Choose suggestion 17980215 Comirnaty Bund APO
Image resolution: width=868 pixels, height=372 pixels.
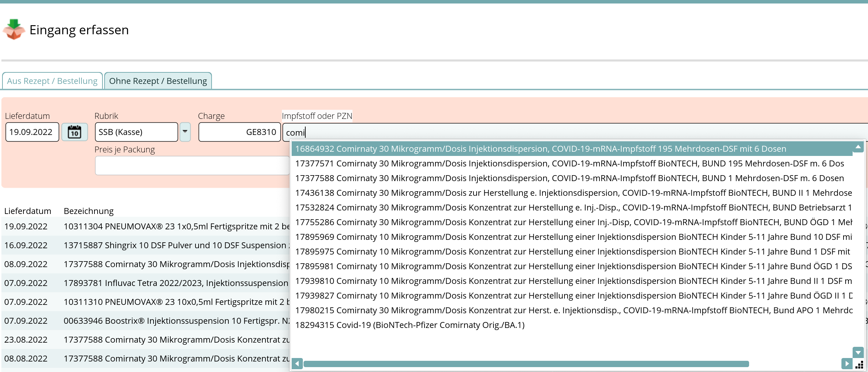572,310
